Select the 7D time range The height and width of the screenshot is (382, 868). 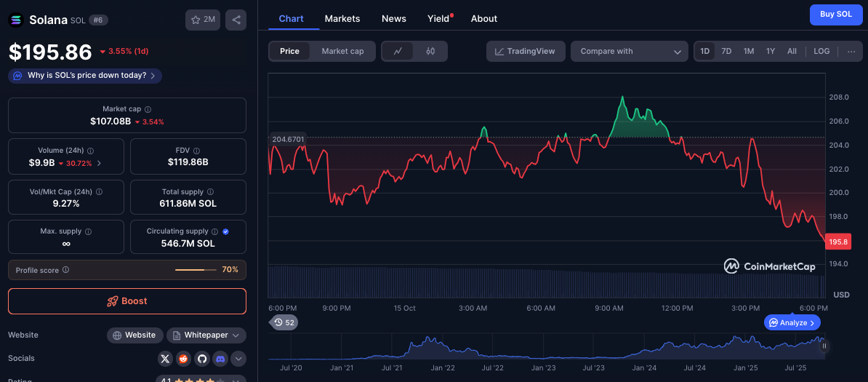pos(726,51)
